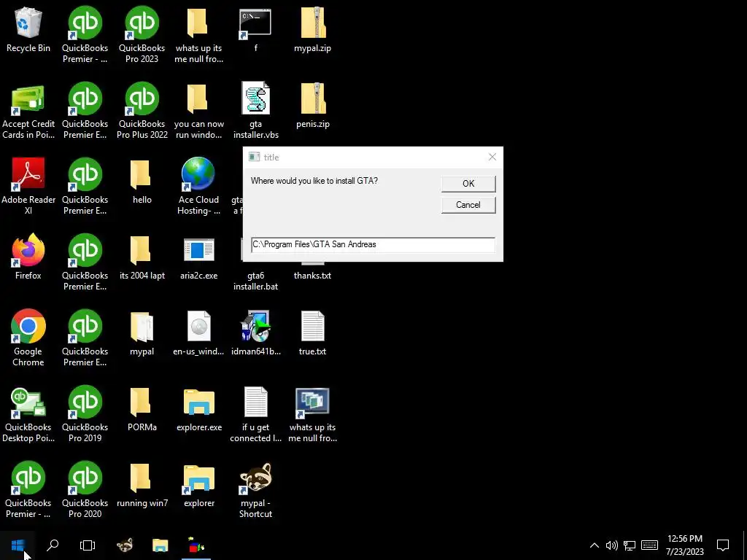747x560 pixels.
Task: Select the true.txt file
Action: pyautogui.click(x=312, y=333)
